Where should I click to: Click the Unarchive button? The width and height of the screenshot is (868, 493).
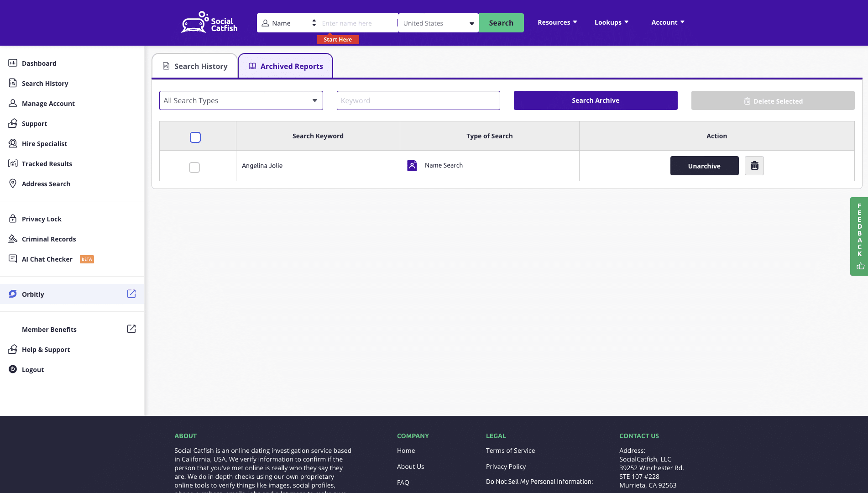[704, 166]
